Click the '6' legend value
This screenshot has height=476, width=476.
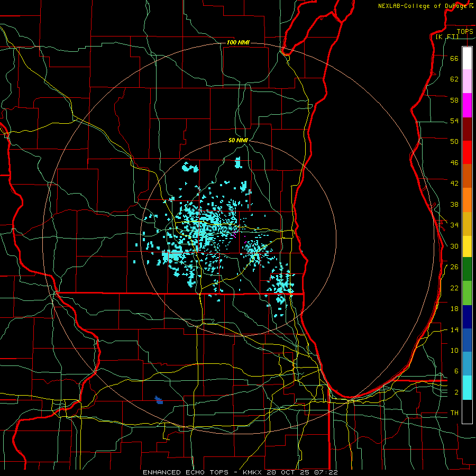pyautogui.click(x=456, y=371)
